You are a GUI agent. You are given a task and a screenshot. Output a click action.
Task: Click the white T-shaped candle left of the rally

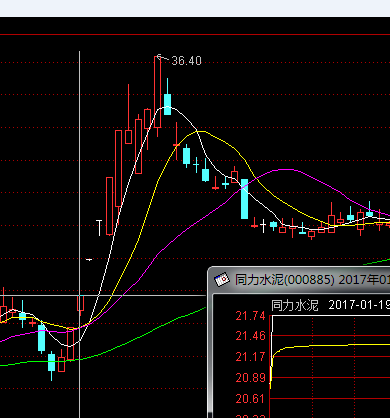tap(99, 228)
